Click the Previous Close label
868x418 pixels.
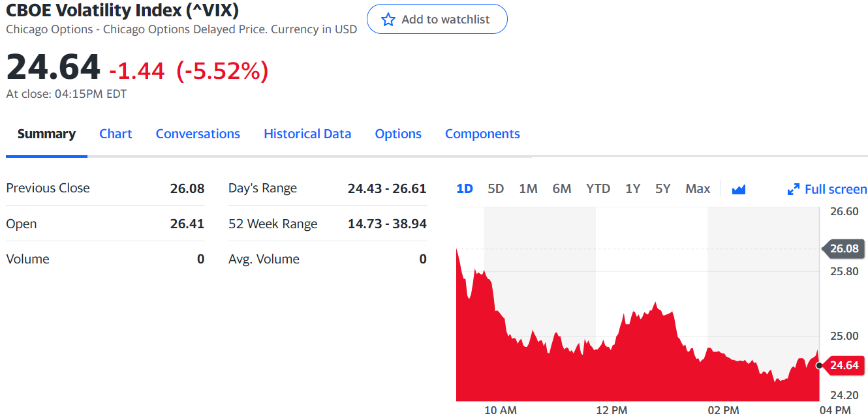click(48, 188)
